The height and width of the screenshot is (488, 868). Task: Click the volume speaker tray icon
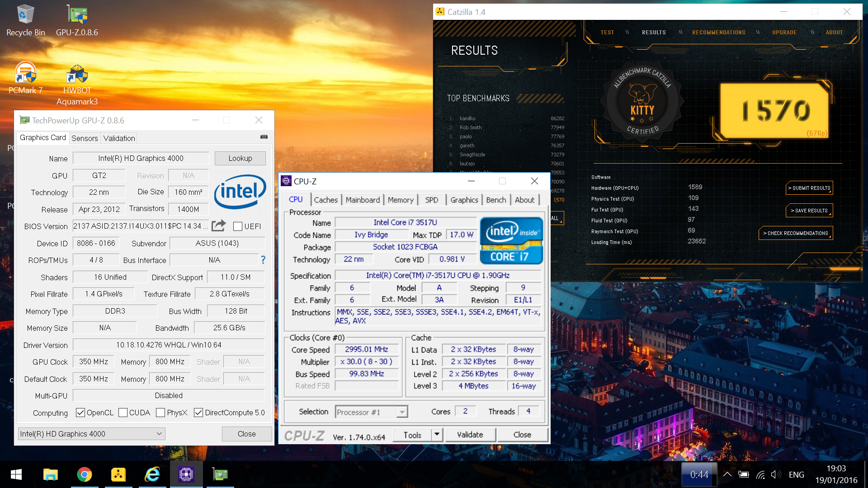tap(776, 474)
